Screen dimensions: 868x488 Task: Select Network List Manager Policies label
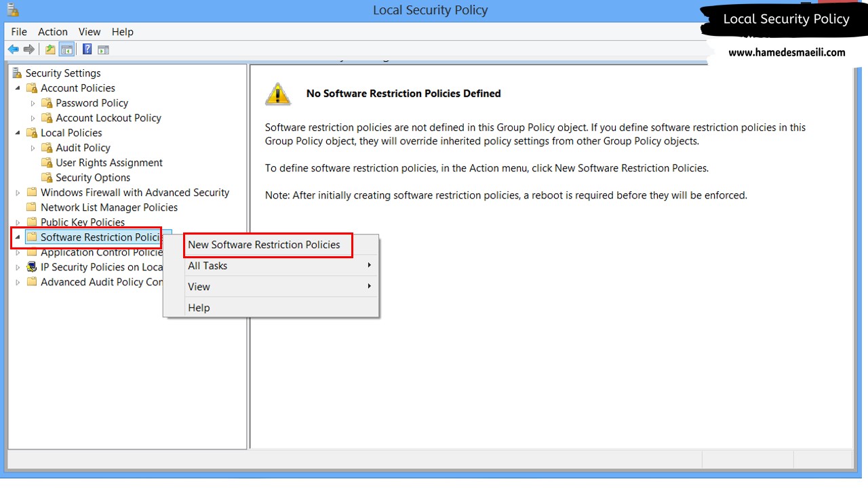109,207
